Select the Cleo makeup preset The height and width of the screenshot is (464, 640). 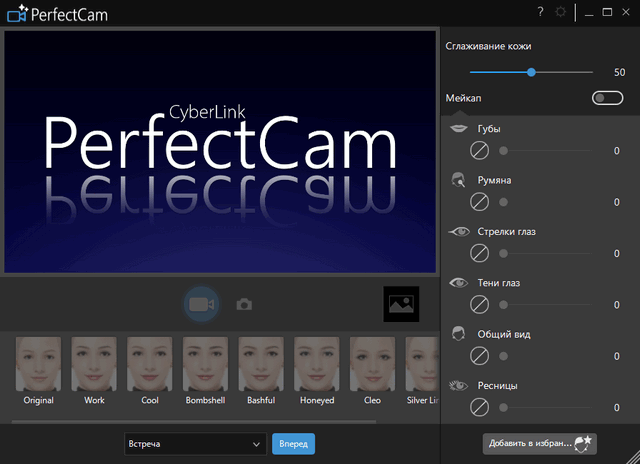[x=372, y=370]
